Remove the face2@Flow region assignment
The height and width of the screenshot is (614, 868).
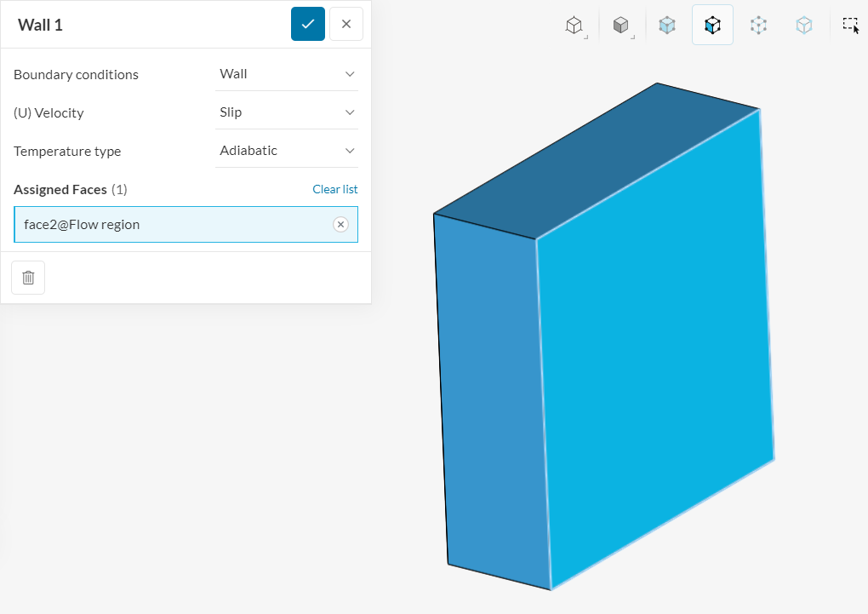pos(340,224)
